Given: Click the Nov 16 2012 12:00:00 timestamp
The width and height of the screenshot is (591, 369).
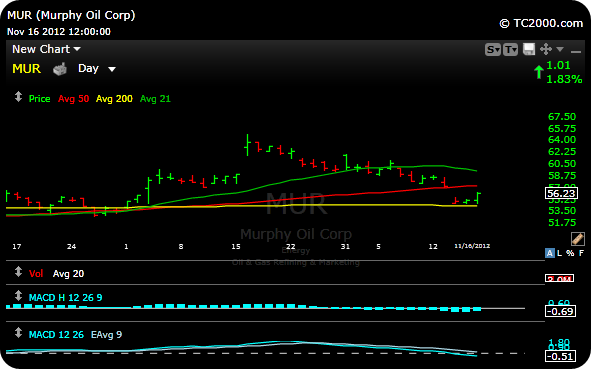Looking at the screenshot, I should click(59, 32).
